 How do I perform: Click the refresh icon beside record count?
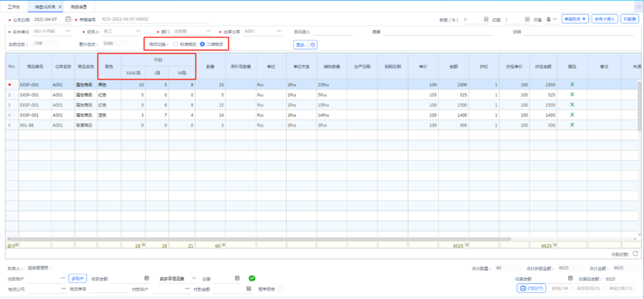click(636, 253)
